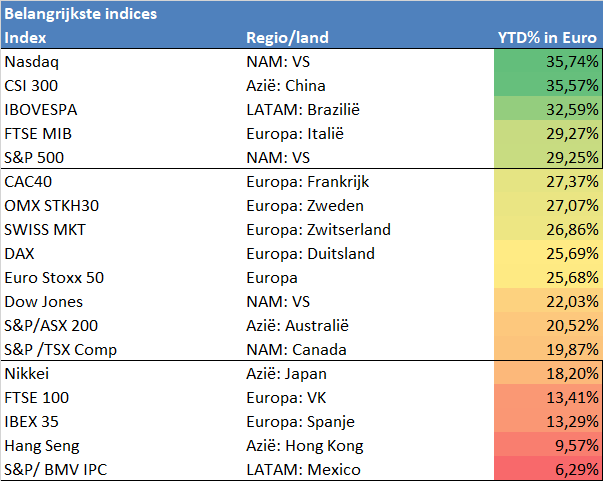Click the CAC40 index cell
The width and height of the screenshot is (603, 481).
coord(28,181)
